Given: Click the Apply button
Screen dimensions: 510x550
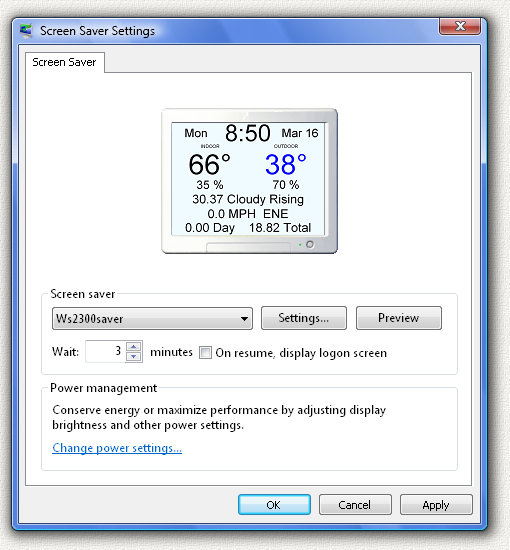Looking at the screenshot, I should pos(436,505).
